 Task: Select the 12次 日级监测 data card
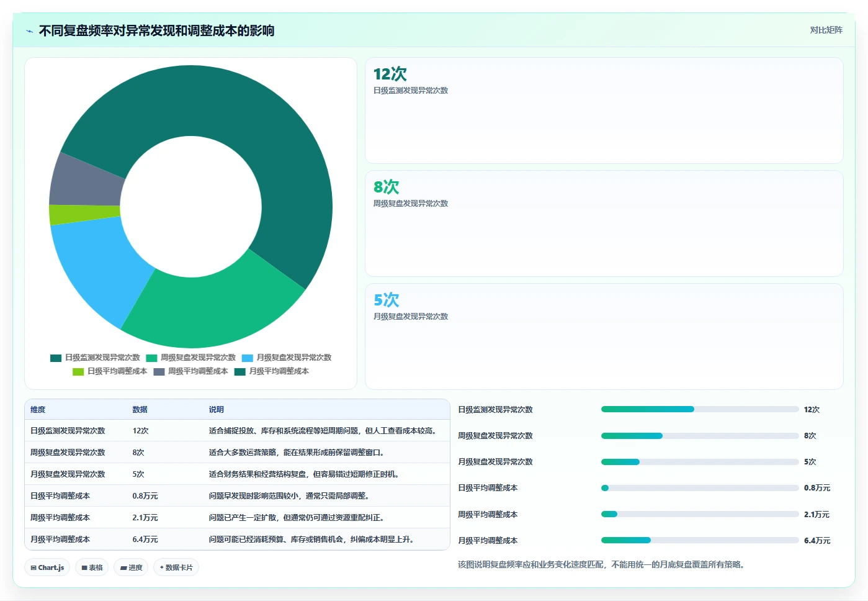tap(604, 111)
